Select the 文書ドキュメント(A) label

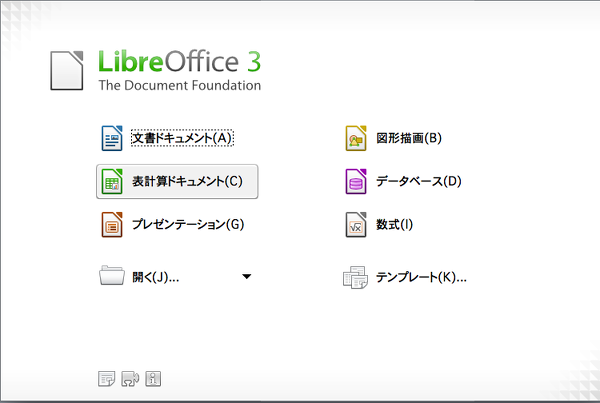182,138
